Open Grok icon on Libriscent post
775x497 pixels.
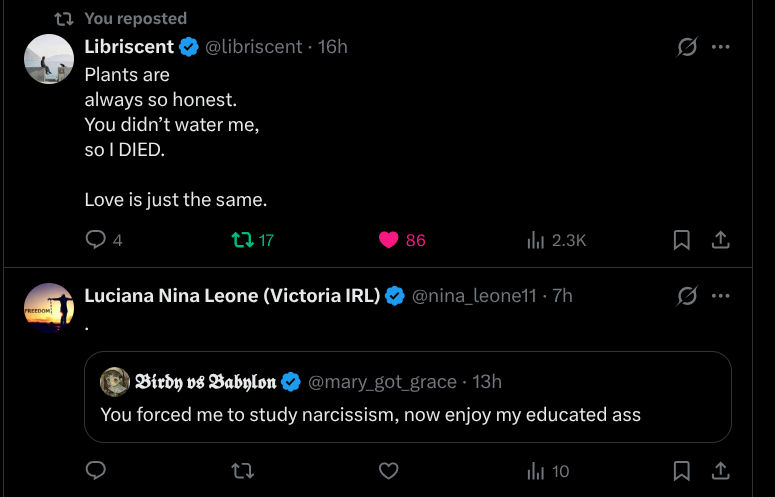tap(687, 47)
